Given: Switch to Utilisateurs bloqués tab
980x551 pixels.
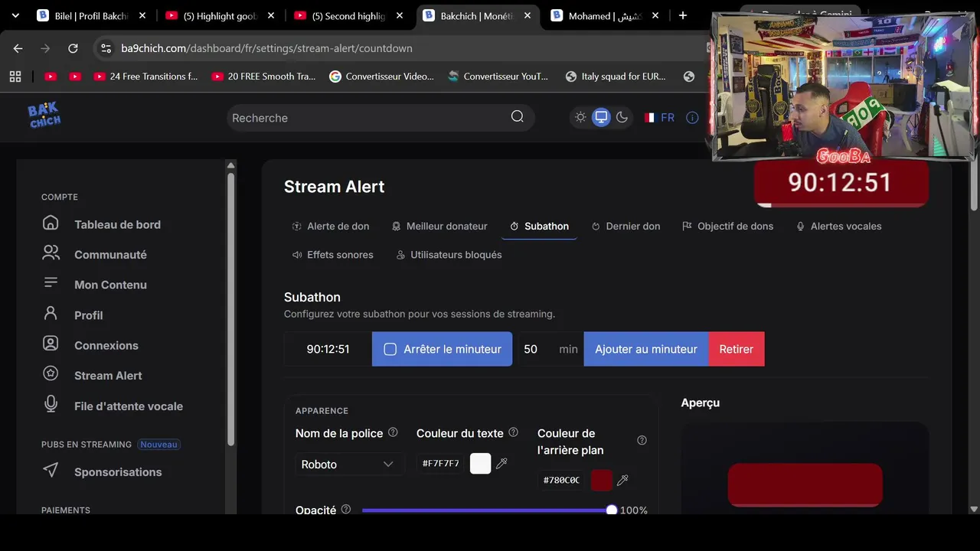Looking at the screenshot, I should click(x=449, y=255).
